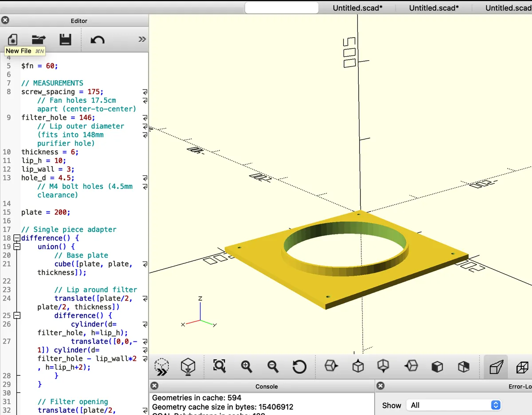Screen dimensions: 532x415
Task: Render the model with the Render icon
Action: [x=188, y=367]
